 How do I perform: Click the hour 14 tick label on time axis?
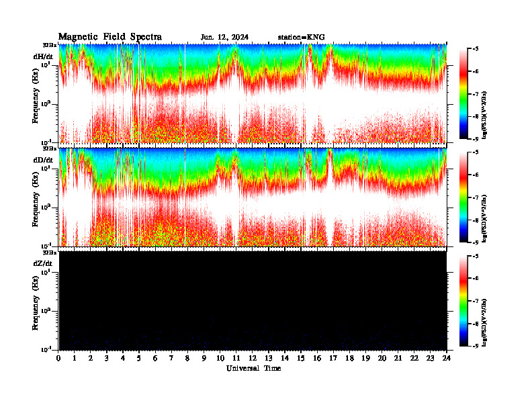(285, 358)
